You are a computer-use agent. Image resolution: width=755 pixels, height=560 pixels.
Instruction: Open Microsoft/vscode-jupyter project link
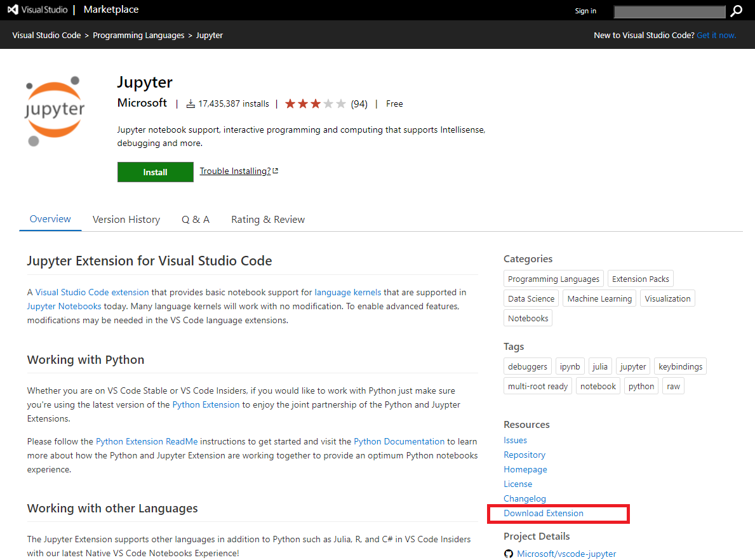point(566,554)
